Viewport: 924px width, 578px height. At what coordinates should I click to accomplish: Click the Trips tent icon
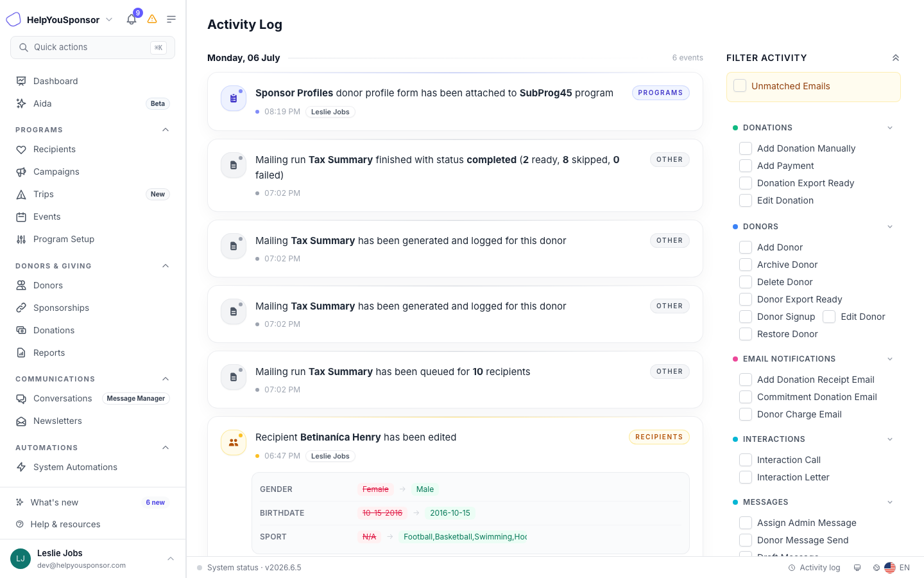click(x=21, y=194)
